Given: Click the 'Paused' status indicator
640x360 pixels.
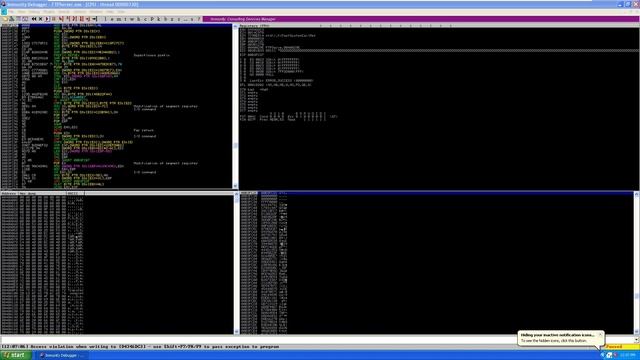Looking at the screenshot, I should (621, 347).
